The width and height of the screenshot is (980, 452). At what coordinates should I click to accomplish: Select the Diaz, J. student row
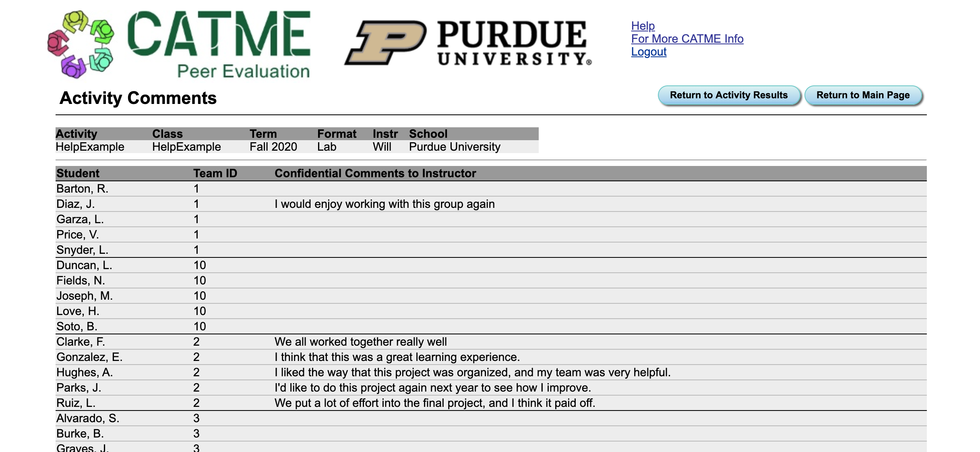76,204
